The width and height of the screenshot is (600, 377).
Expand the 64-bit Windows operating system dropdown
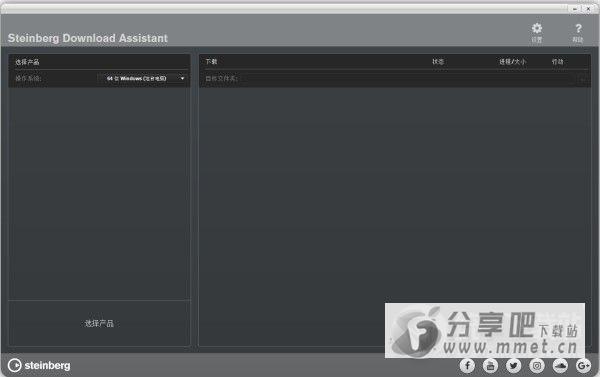pyautogui.click(x=142, y=78)
